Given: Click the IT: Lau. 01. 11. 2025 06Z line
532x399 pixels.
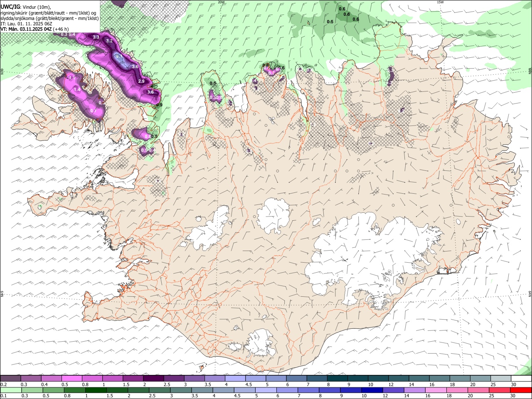Looking at the screenshot, I should (x=26, y=23).
